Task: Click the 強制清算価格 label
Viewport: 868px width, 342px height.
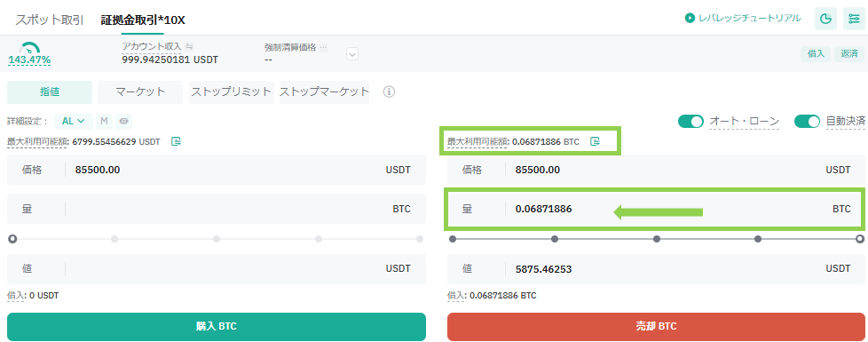Action: click(290, 48)
